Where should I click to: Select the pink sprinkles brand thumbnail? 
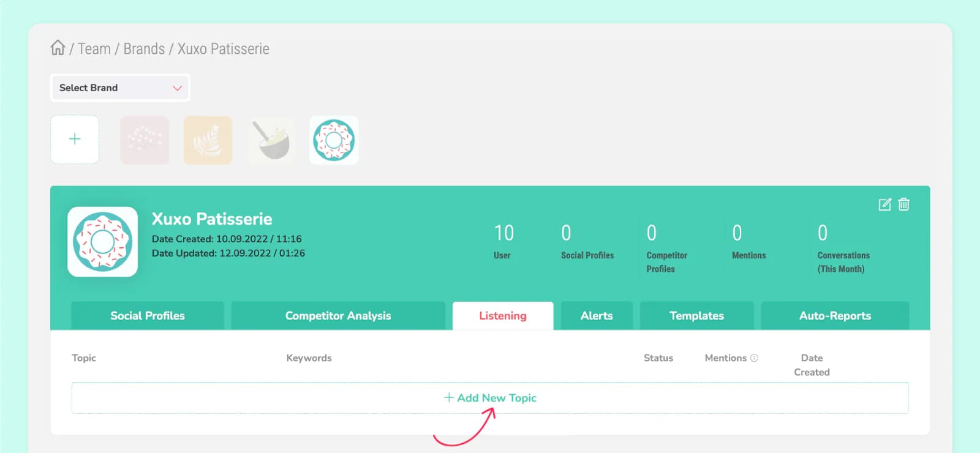pyautogui.click(x=145, y=140)
